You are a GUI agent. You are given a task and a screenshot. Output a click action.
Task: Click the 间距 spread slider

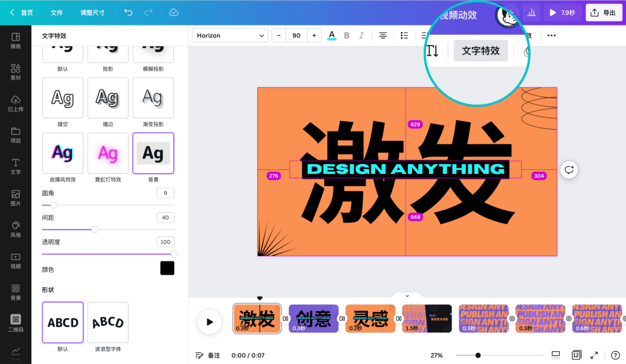pos(108,230)
